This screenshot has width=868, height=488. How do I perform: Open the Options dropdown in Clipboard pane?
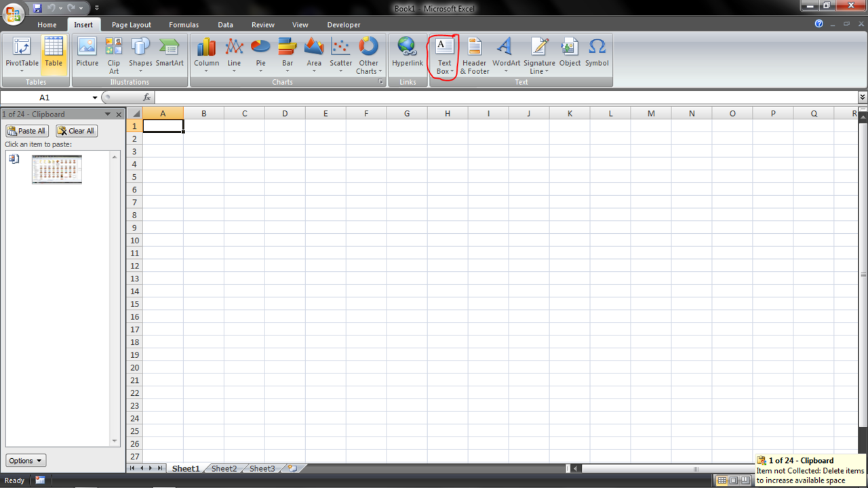(26, 460)
